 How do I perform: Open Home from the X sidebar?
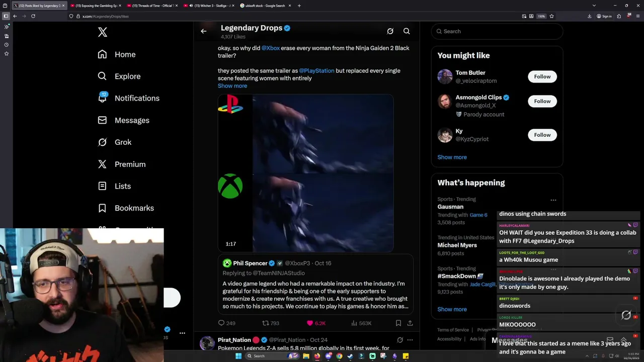tap(117, 54)
